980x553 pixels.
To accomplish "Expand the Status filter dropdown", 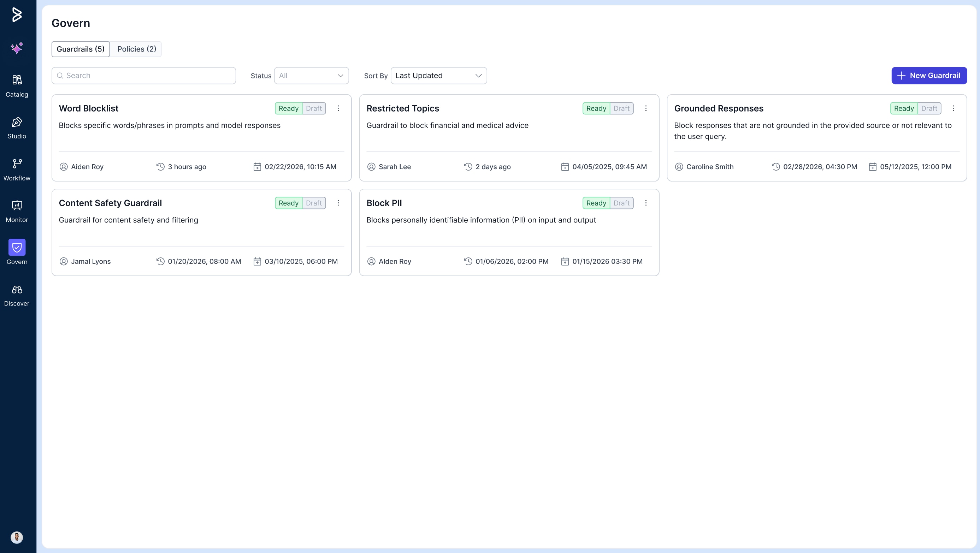I will [x=311, y=76].
